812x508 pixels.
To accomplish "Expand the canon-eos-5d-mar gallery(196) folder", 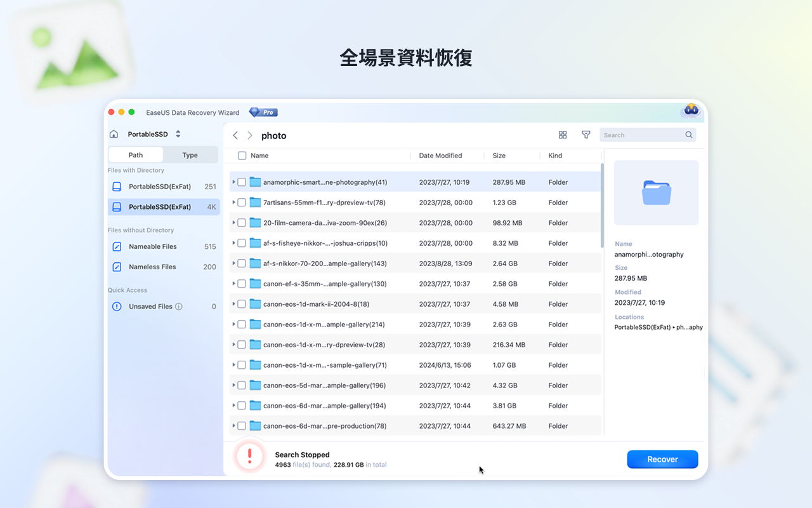I will point(233,385).
